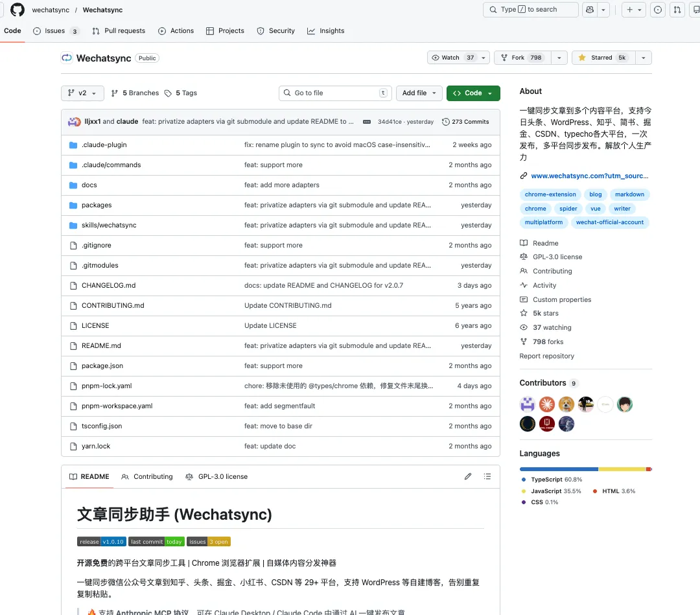The width and height of the screenshot is (700, 615).
Task: Click the Go to file search field
Action: tap(335, 93)
